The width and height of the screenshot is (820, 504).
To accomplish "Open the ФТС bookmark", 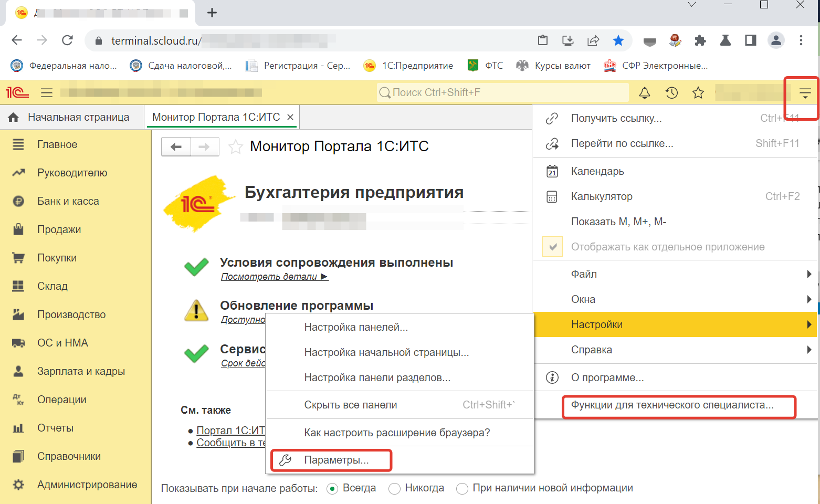I will (x=485, y=66).
